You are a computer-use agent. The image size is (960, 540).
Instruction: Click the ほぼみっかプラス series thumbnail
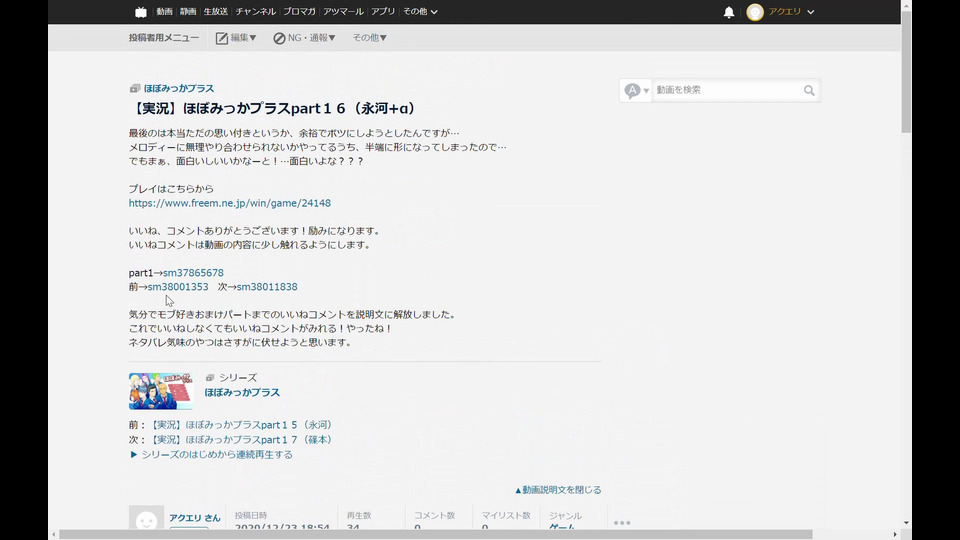(x=160, y=391)
